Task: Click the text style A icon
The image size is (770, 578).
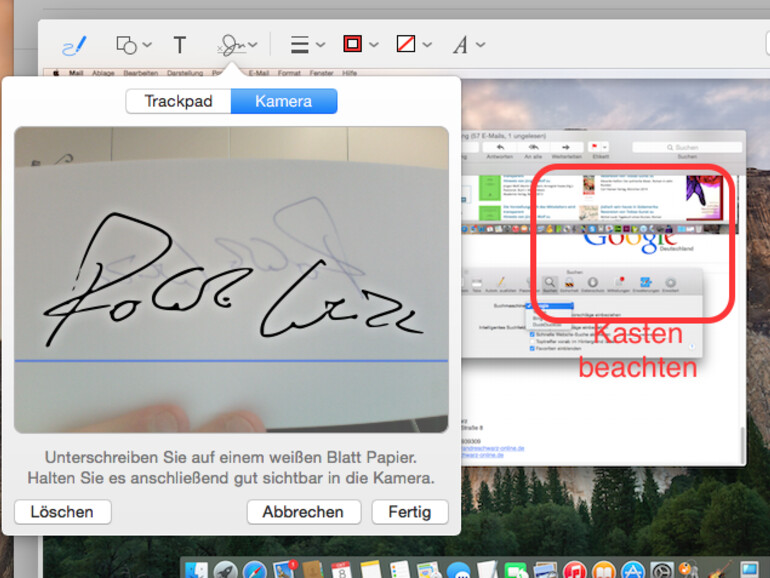Action: click(x=460, y=45)
